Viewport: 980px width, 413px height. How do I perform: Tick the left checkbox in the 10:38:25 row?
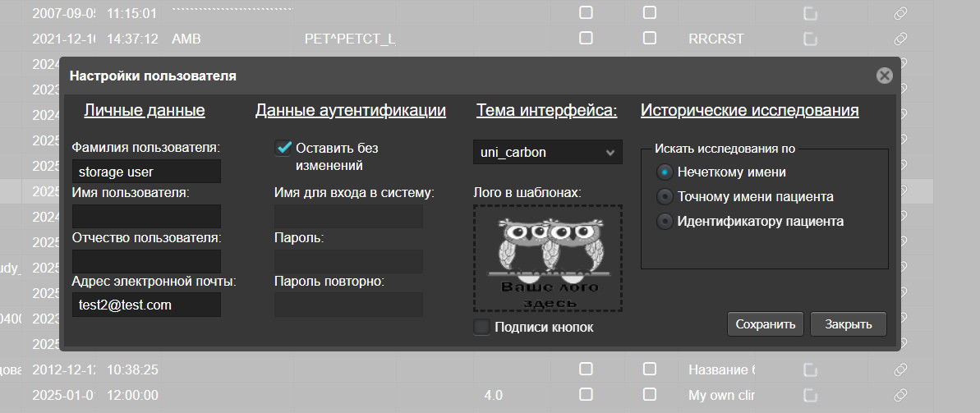pyautogui.click(x=586, y=369)
